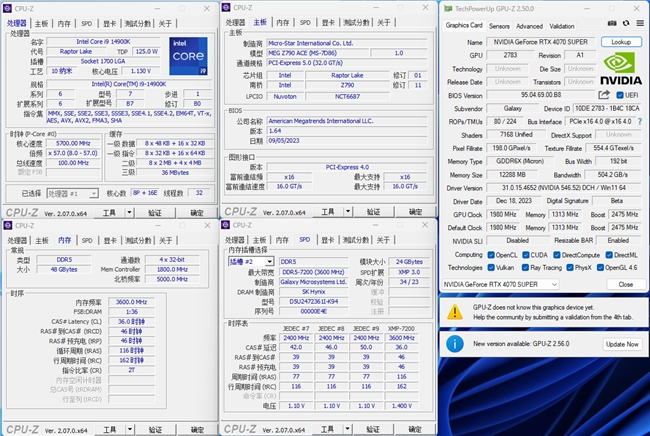The height and width of the screenshot is (436, 650).
Task: Click the Lookup button
Action: point(621,42)
